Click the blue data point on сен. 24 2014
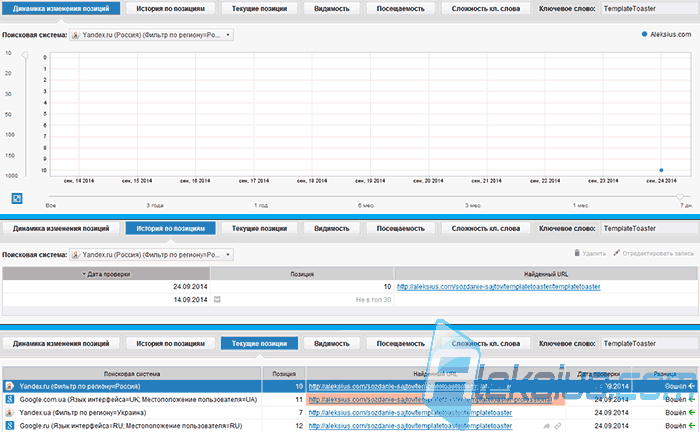This screenshot has height=432, width=700. 661,170
